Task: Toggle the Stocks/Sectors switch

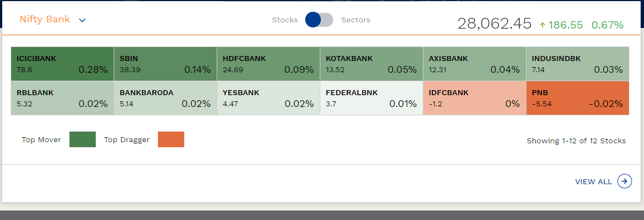Action: (319, 20)
